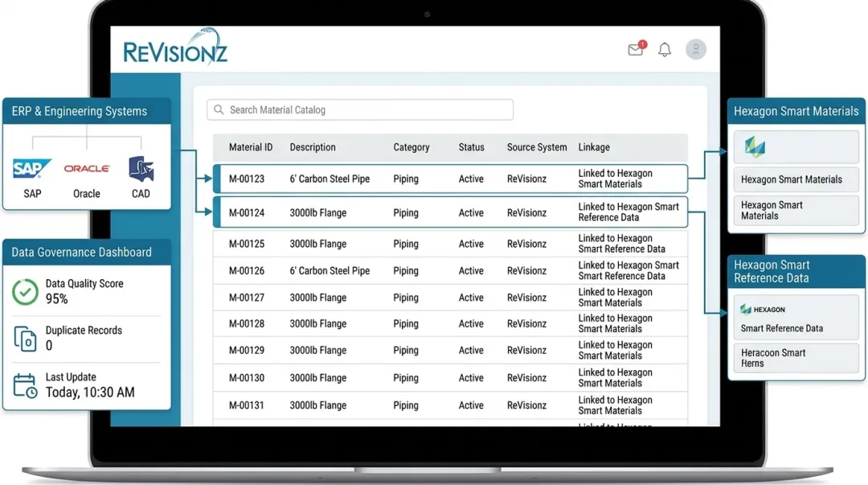Sort by Description column header
Image resolution: width=868 pixels, height=485 pixels.
(312, 147)
